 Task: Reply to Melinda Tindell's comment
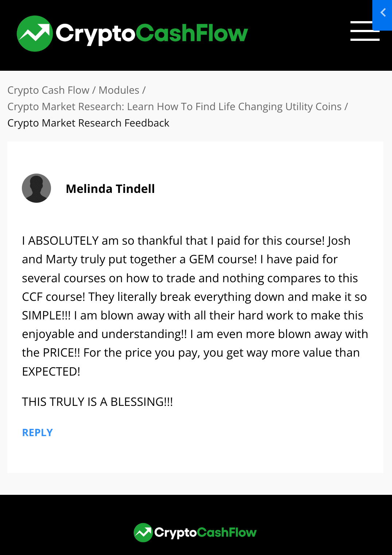pos(38,432)
